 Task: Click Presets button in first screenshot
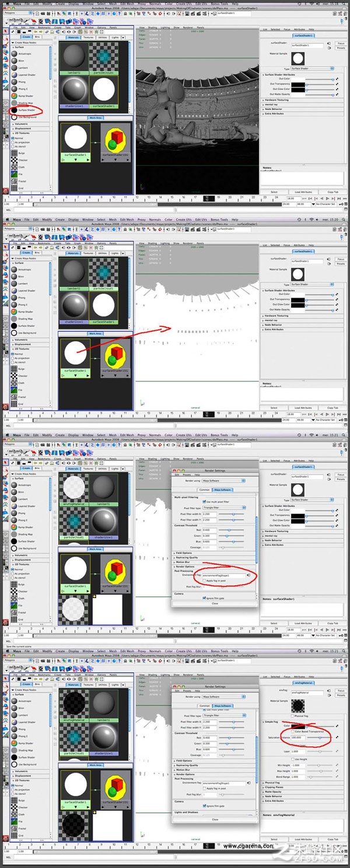click(x=341, y=48)
